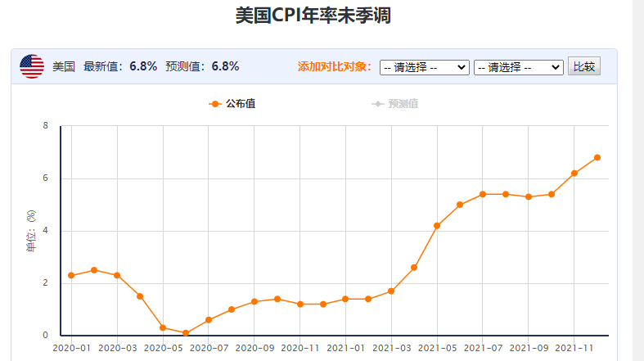This screenshot has height=361, width=644.
Task: Click the gray 预测值 legend marker
Action: point(377,104)
